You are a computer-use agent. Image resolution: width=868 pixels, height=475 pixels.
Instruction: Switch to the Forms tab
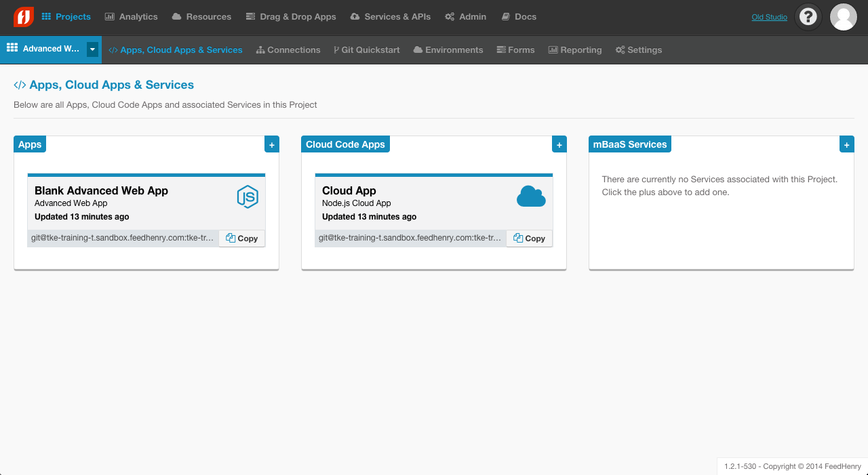[x=515, y=49]
